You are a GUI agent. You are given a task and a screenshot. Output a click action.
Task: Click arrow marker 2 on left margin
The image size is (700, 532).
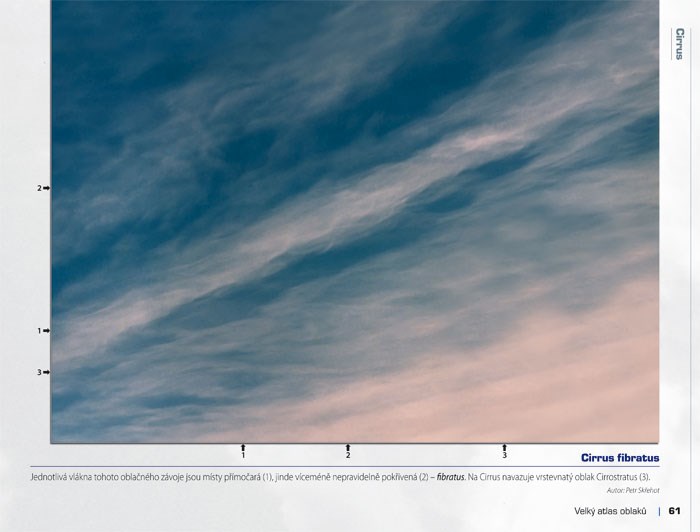point(43,188)
